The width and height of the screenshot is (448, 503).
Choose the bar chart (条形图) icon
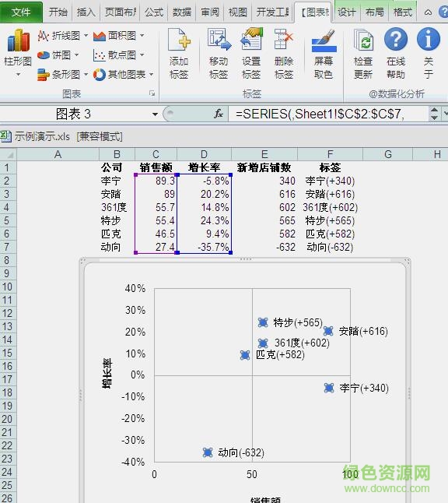(43, 75)
